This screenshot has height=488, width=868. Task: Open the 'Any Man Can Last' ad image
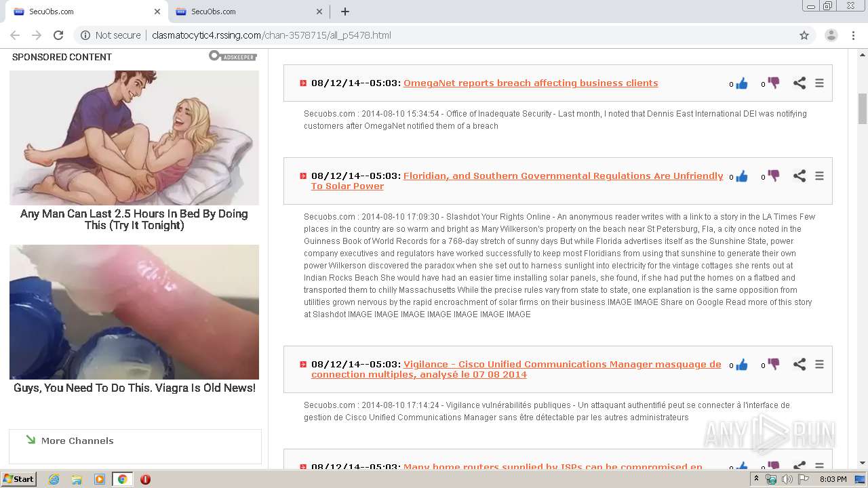134,138
